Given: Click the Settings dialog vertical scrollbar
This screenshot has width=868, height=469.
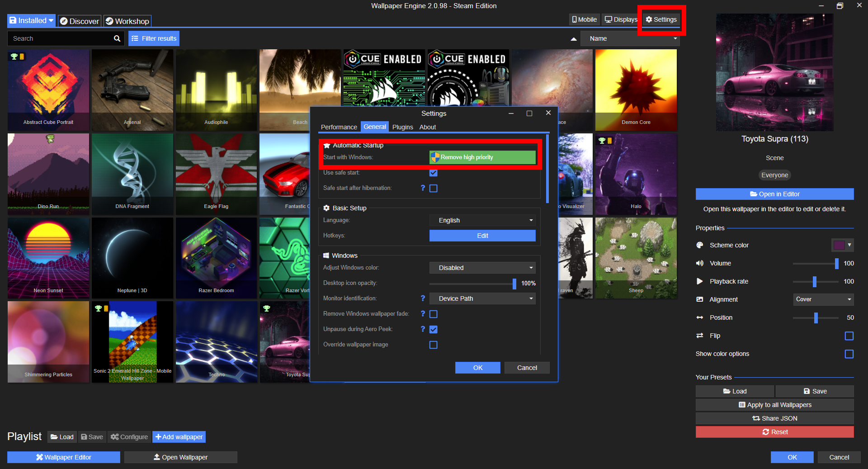Looking at the screenshot, I should [x=547, y=168].
